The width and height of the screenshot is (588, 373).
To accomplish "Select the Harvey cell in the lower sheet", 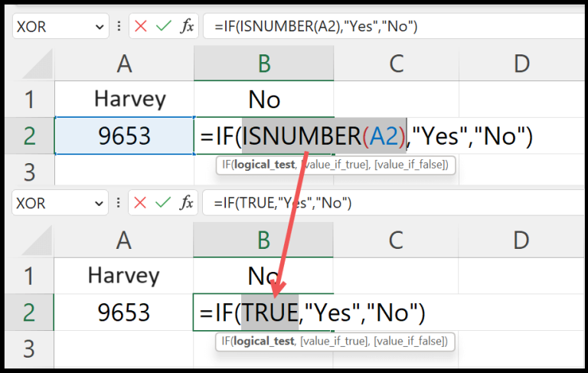I will [x=123, y=275].
